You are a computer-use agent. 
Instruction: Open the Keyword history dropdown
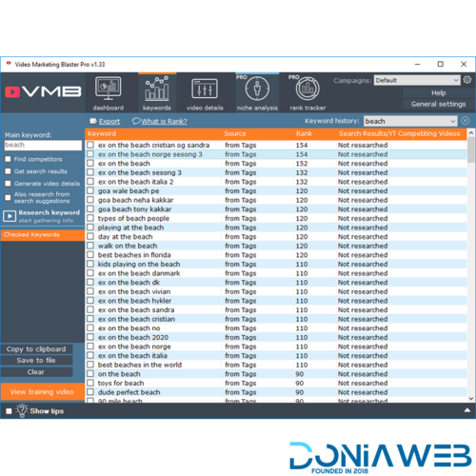[x=410, y=121]
